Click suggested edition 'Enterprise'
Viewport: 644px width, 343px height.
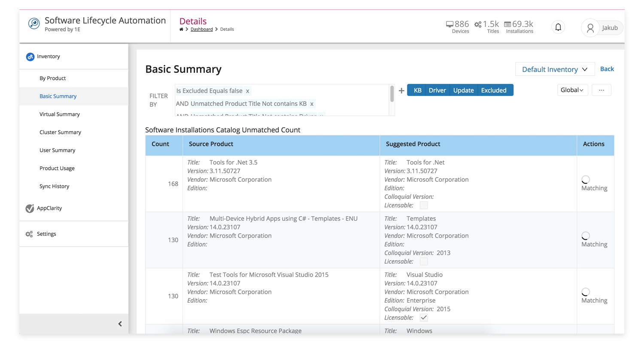pos(421,301)
